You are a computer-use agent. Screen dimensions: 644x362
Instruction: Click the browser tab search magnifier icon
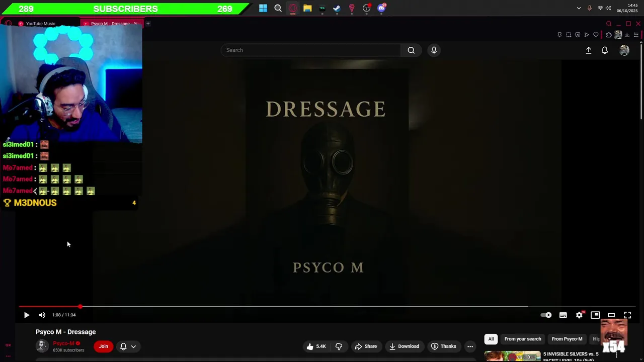click(609, 24)
